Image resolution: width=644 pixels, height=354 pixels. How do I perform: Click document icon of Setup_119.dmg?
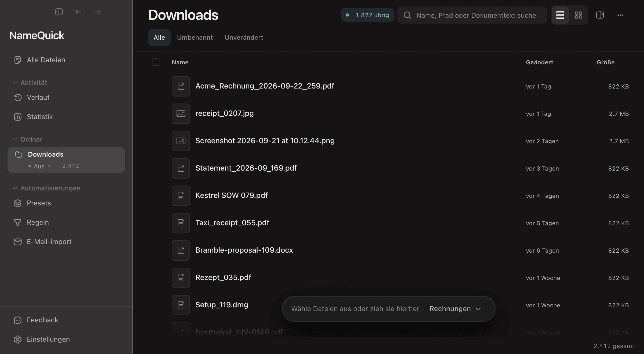click(181, 305)
